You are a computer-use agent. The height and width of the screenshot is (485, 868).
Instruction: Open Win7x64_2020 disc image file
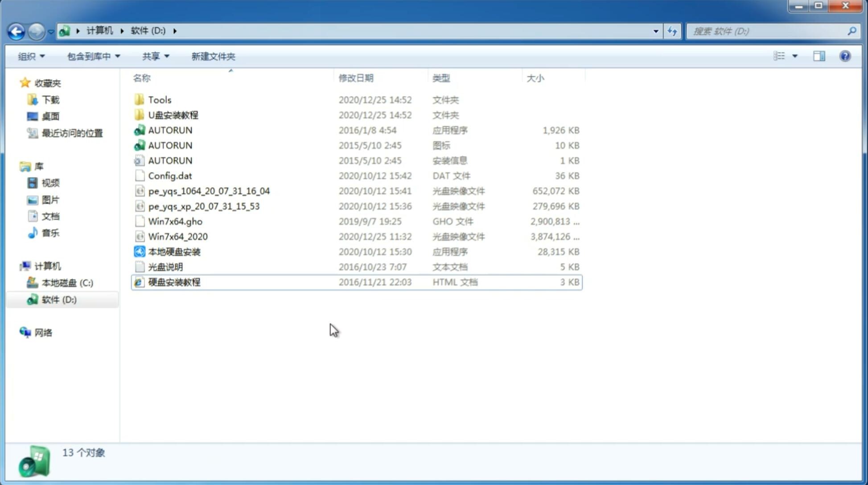point(177,237)
